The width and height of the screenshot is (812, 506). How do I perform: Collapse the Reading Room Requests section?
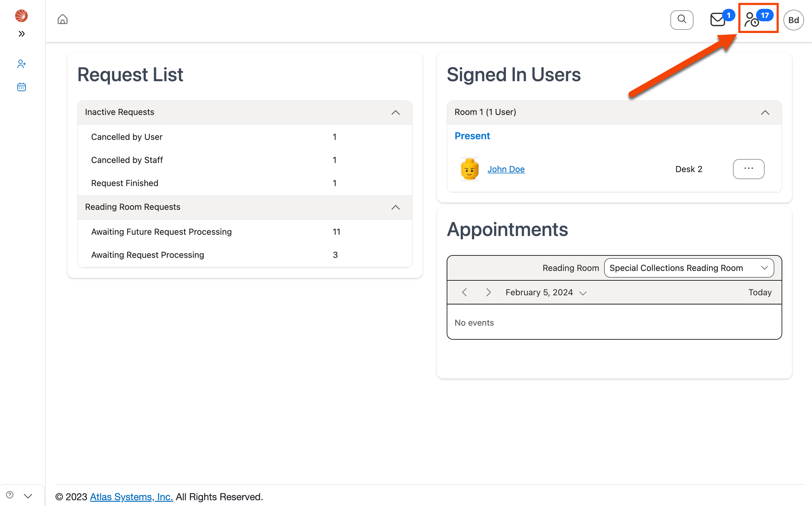point(396,207)
